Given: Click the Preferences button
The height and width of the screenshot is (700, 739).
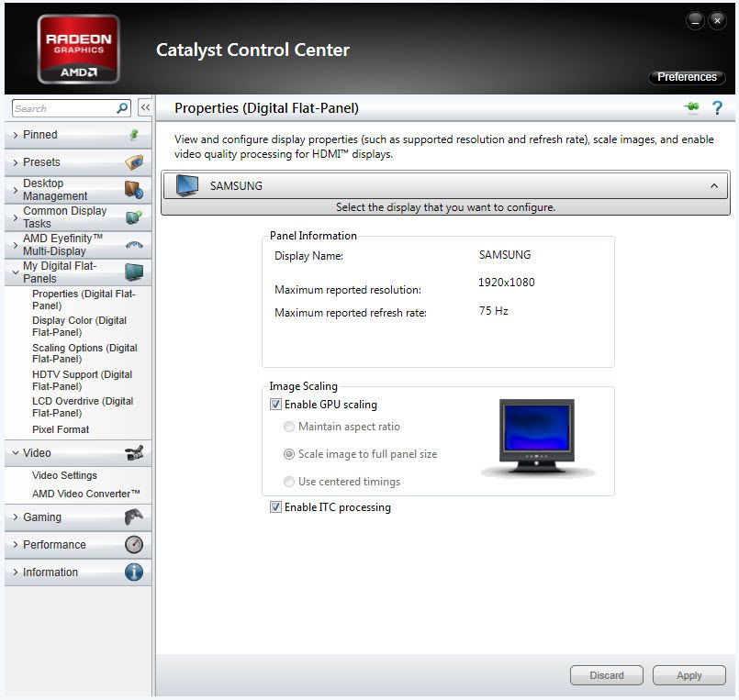Looking at the screenshot, I should tap(687, 77).
